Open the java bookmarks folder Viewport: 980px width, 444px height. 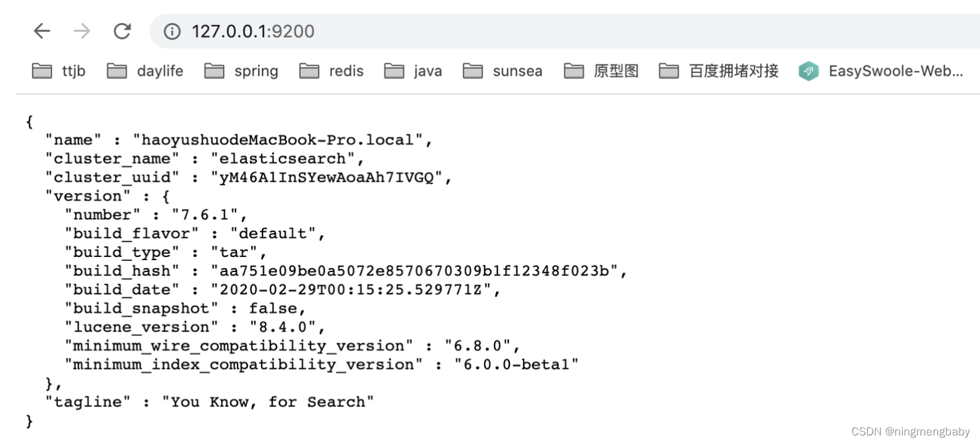426,71
